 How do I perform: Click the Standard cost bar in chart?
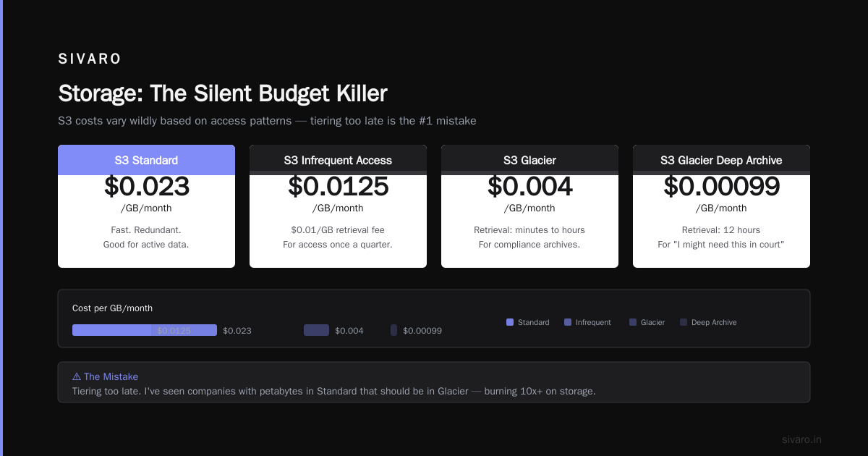pos(145,330)
